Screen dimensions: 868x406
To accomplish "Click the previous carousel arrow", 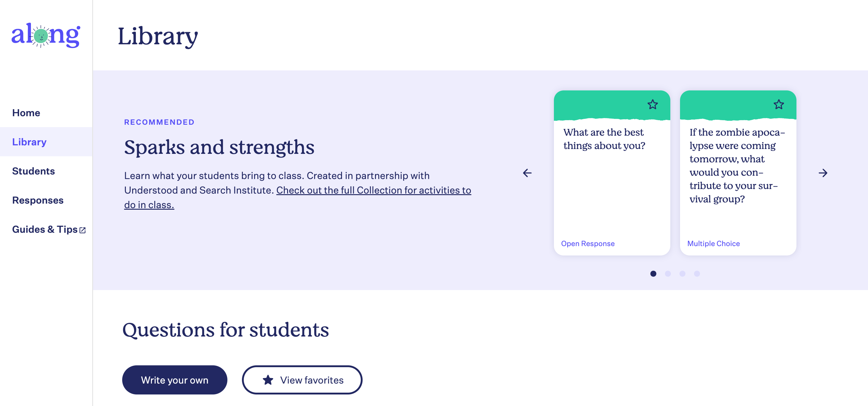I will pos(527,173).
